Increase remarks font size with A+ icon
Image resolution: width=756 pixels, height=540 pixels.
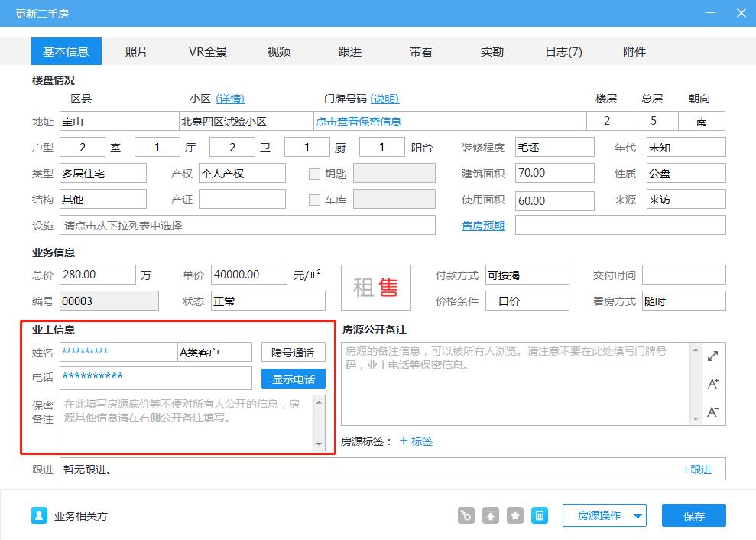pyautogui.click(x=712, y=385)
